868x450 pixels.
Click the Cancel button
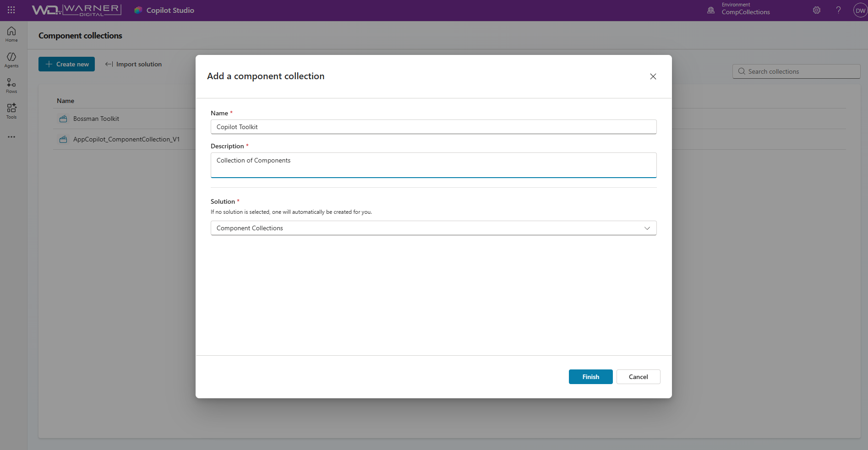(638, 377)
